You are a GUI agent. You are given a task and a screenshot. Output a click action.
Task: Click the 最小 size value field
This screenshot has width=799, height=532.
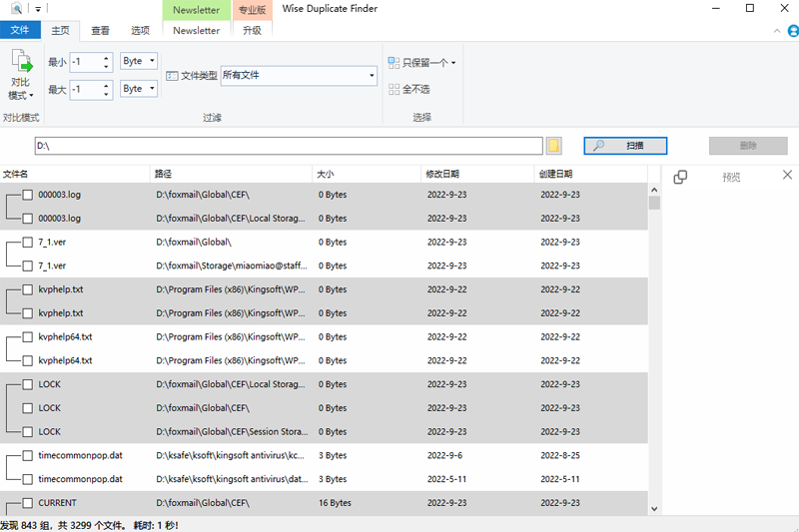point(86,62)
